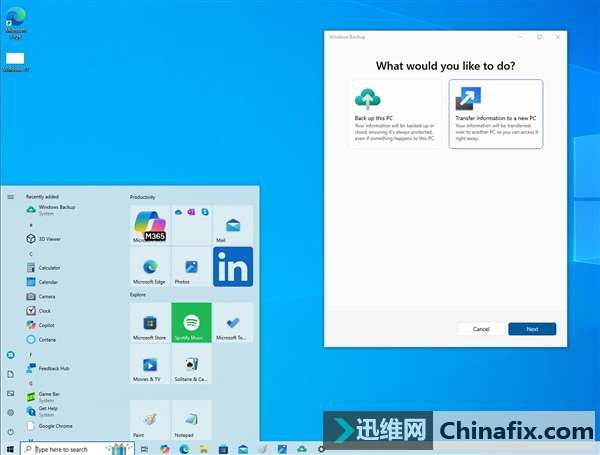Click Cancel in Windows Backup dialog
The width and height of the screenshot is (600, 455).
click(x=481, y=329)
